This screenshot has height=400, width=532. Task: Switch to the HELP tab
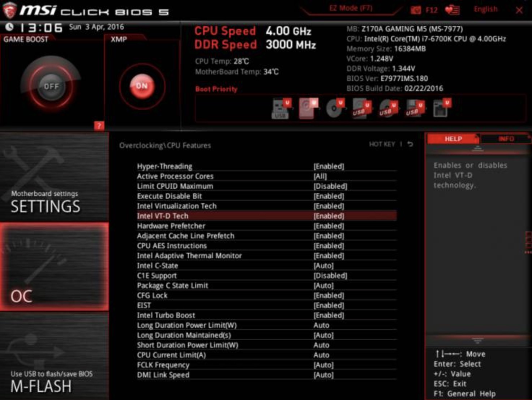453,139
